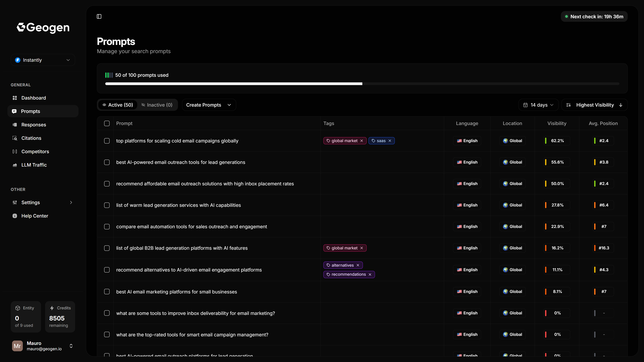Viewport: 644px width, 362px height.
Task: Switch to the Inactive prompts tab
Action: coord(157,105)
